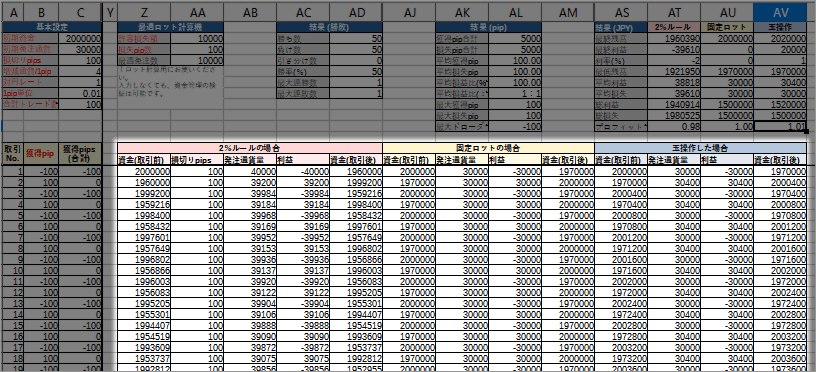Image resolution: width=816 pixels, height=372 pixels.
Task: Select the 最終残高 value 1960390
Action: coord(673,38)
